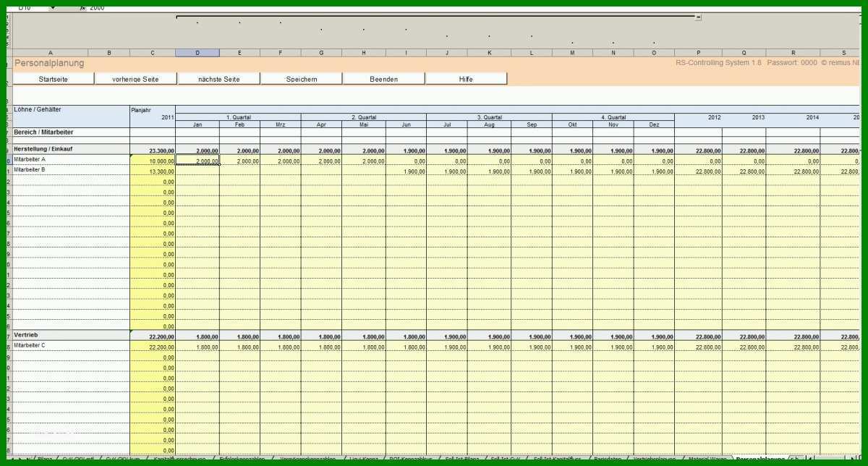Viewport: 868px width, 466px height.
Task: Select column header P
Action: pos(698,53)
